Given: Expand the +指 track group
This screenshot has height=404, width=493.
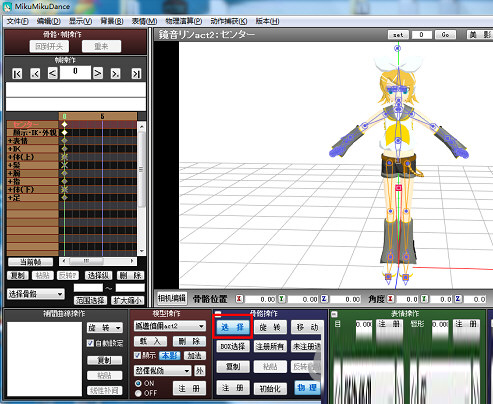Looking at the screenshot, I should coord(10,181).
